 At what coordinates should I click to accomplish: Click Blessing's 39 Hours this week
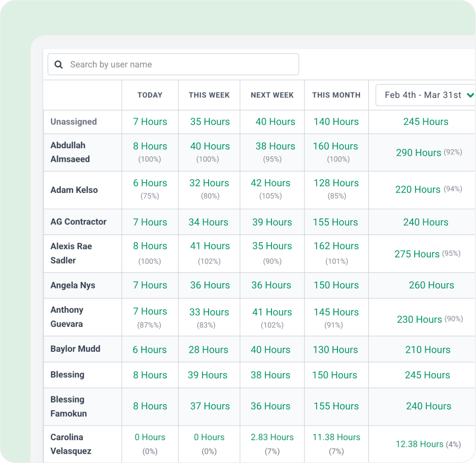pyautogui.click(x=208, y=375)
